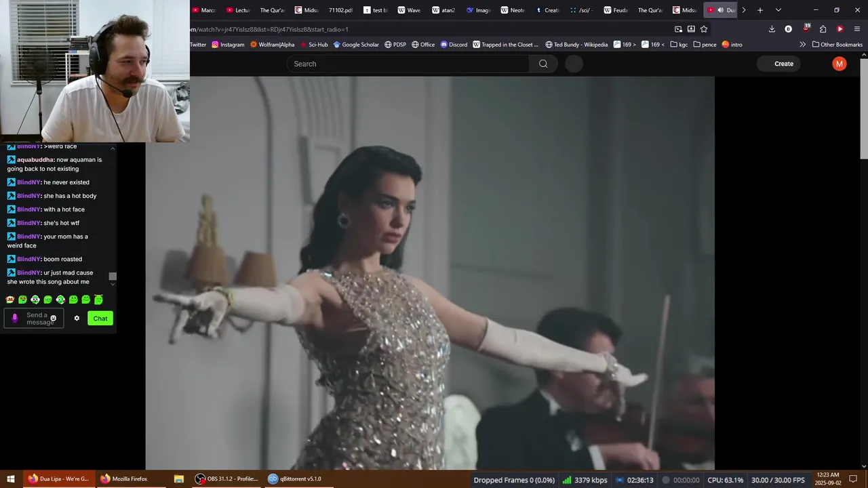Image resolution: width=868 pixels, height=488 pixels.
Task: Open File Explorer from the taskbar
Action: click(178, 479)
